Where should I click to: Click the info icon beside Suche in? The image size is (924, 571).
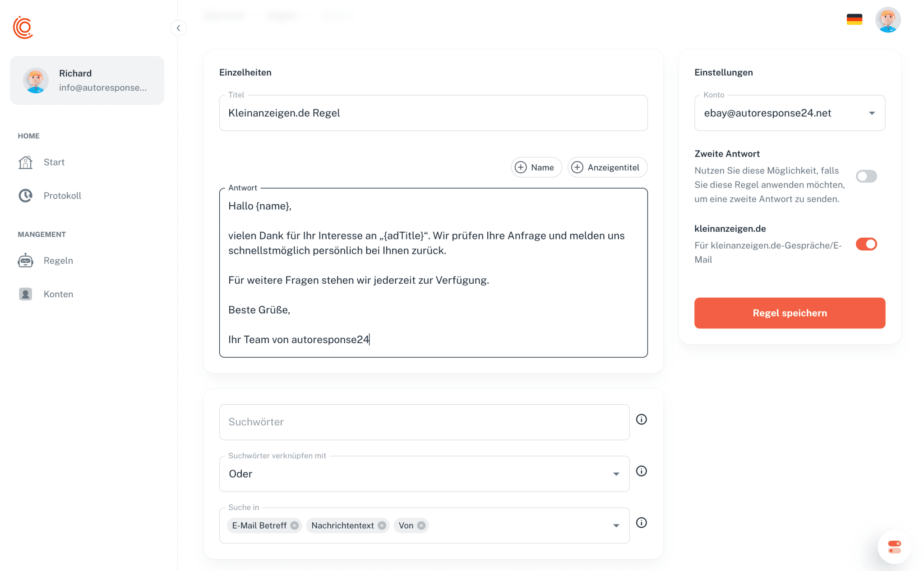[x=641, y=523]
